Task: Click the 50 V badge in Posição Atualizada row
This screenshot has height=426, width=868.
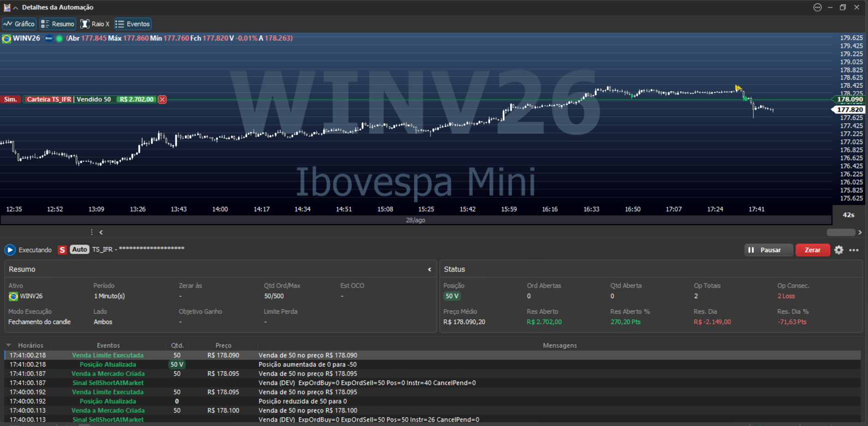Action: (x=177, y=364)
